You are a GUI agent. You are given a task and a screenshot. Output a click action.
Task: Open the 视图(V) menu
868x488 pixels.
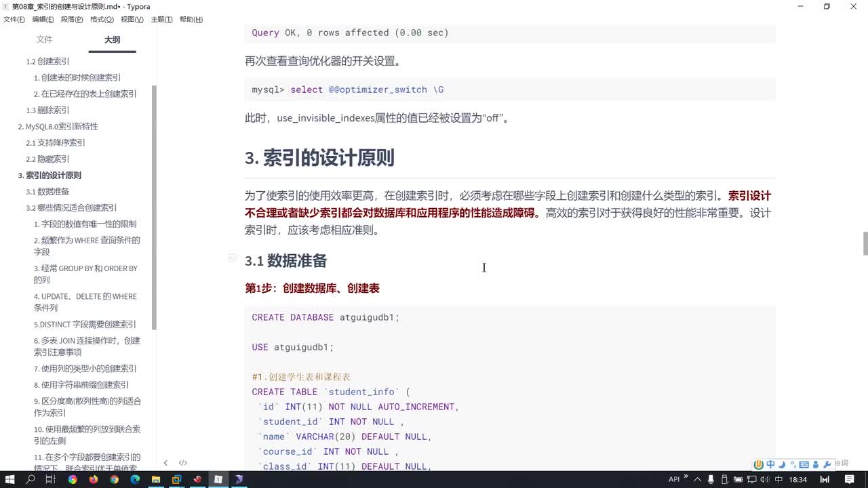click(132, 19)
